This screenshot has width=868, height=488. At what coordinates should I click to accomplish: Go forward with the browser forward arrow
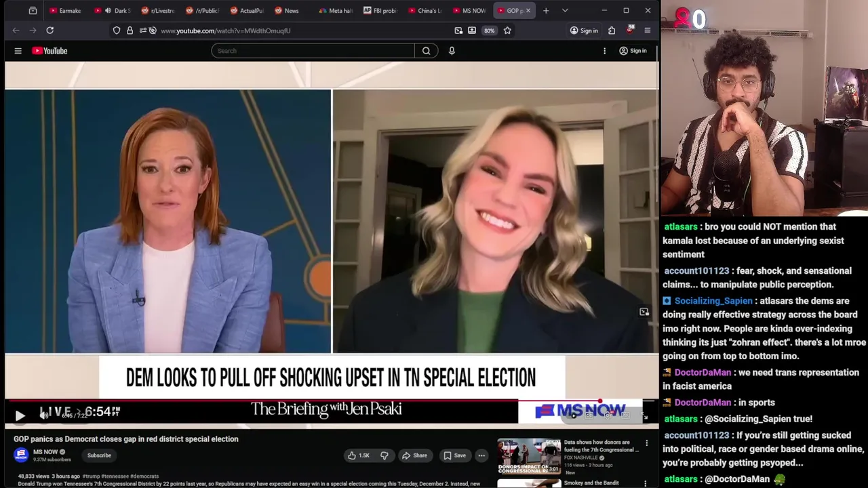(33, 30)
